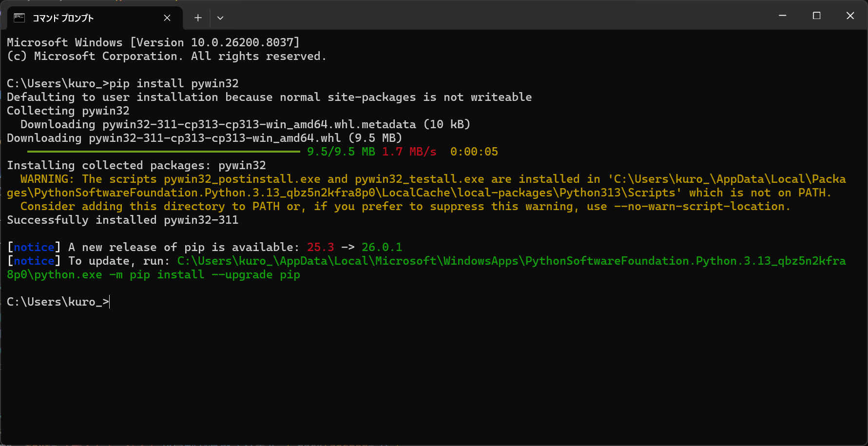The height and width of the screenshot is (446, 868).
Task: Click the green 26.0.1 version number
Action: [x=382, y=247]
